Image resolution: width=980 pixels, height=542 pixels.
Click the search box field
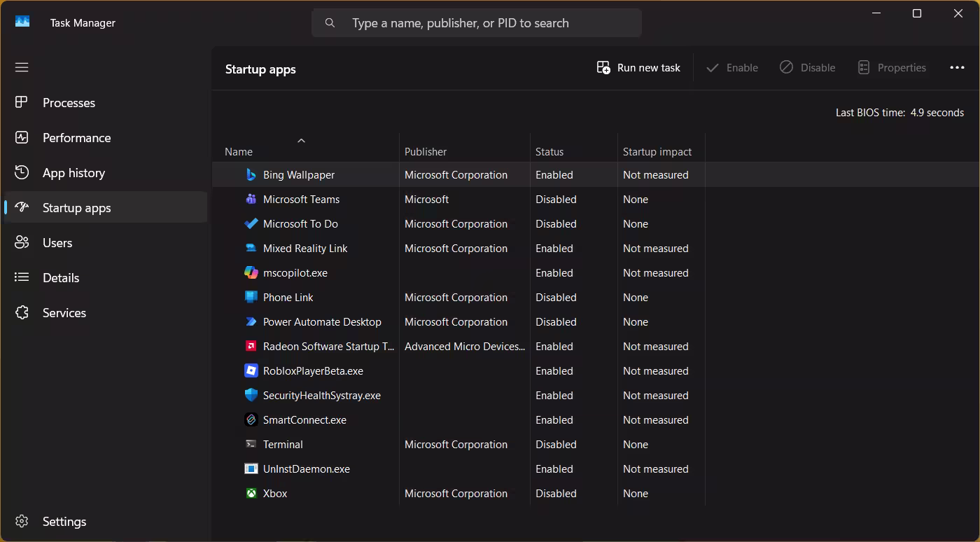[477, 23]
